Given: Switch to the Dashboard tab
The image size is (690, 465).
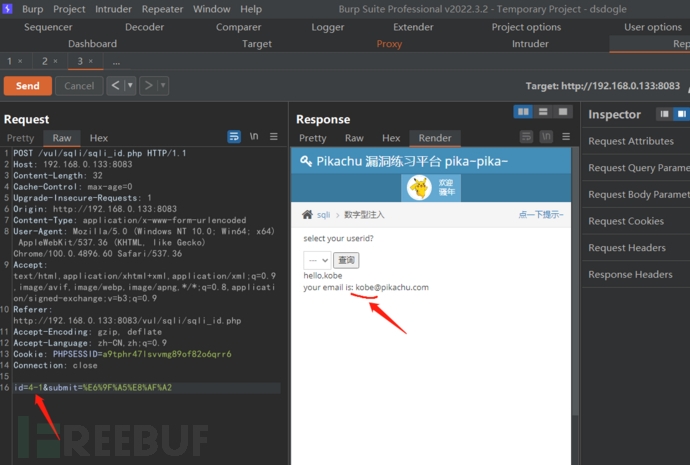Looking at the screenshot, I should click(92, 44).
